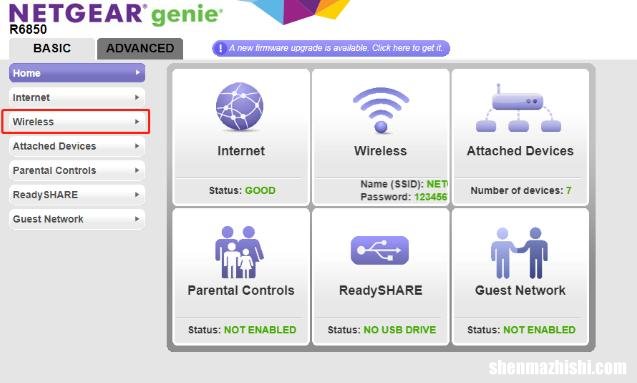Click the Wireless signal icon

(381, 110)
